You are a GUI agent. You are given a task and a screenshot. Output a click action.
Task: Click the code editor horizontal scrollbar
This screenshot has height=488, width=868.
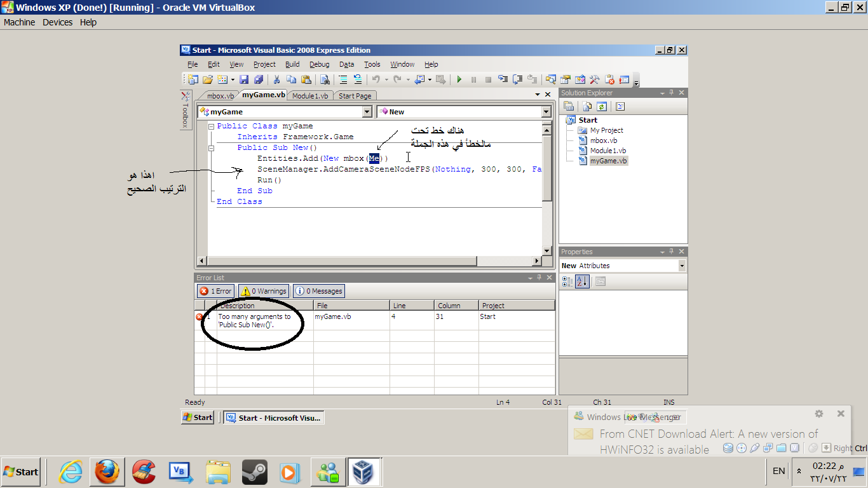click(x=369, y=261)
